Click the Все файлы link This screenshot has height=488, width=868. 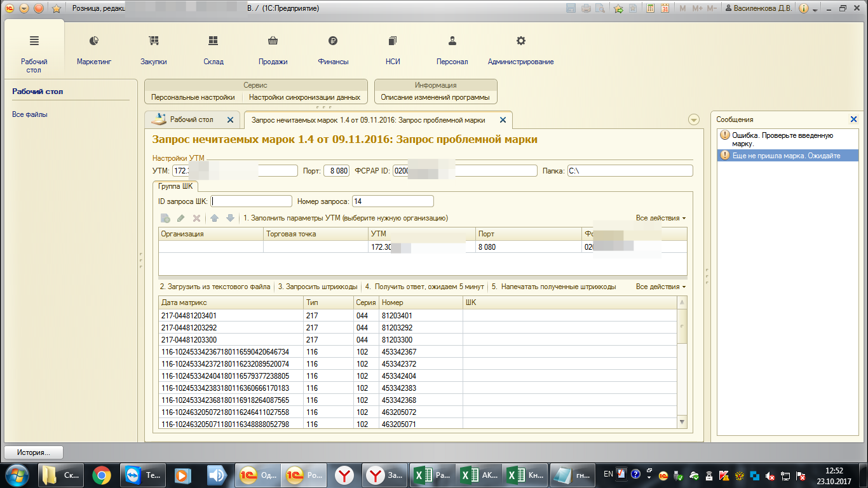30,114
